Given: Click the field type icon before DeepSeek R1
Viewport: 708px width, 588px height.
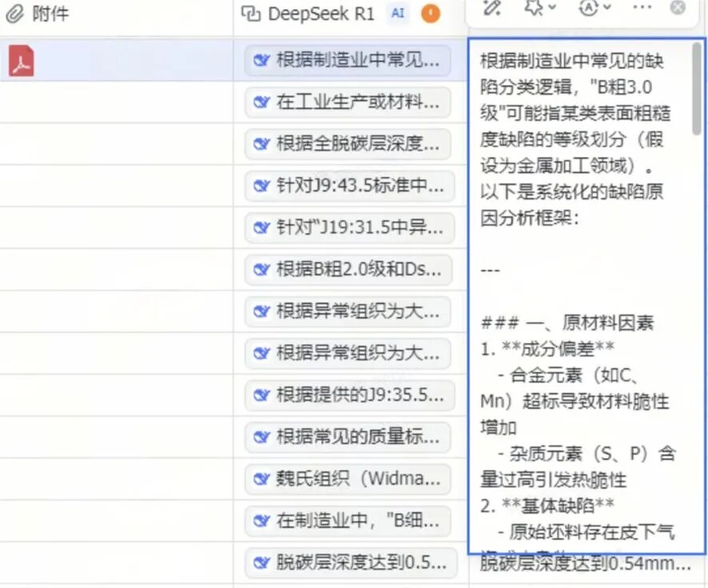Looking at the screenshot, I should pos(252,14).
